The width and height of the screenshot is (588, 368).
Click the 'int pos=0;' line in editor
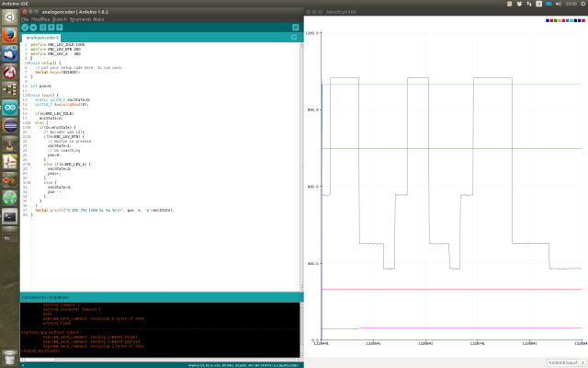[40, 86]
